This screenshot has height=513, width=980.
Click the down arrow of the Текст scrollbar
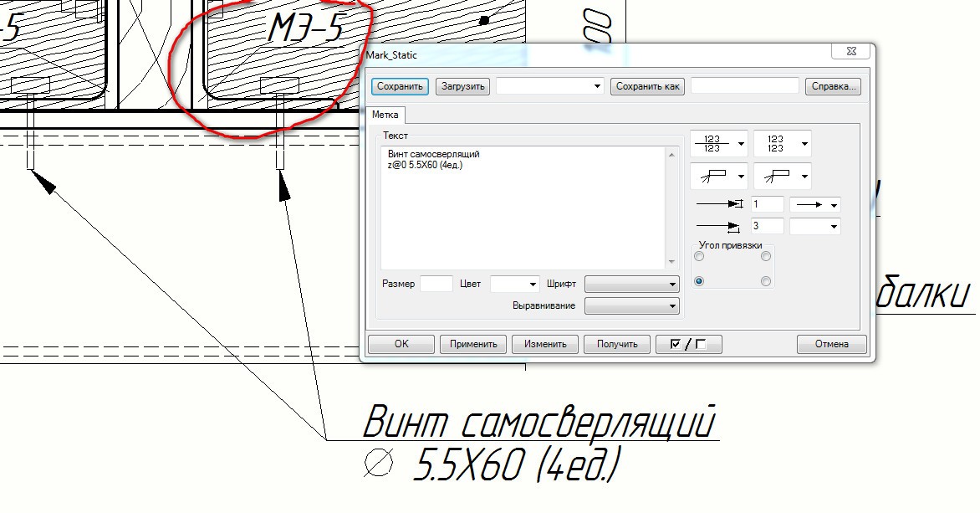click(672, 262)
